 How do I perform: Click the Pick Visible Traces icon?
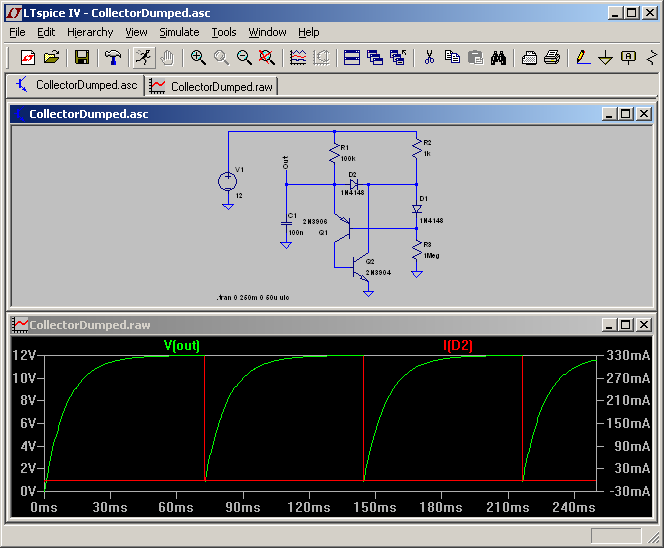tap(298, 57)
